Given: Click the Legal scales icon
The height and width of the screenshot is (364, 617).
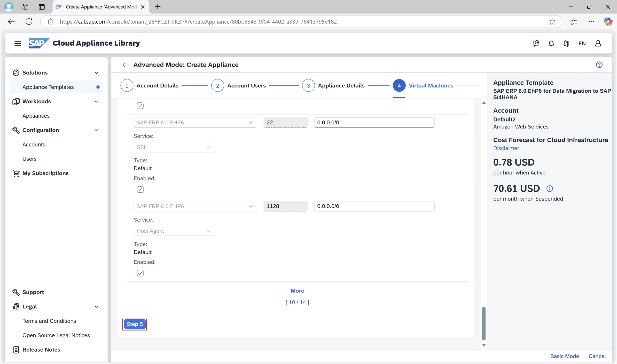Looking at the screenshot, I should pos(16,307).
